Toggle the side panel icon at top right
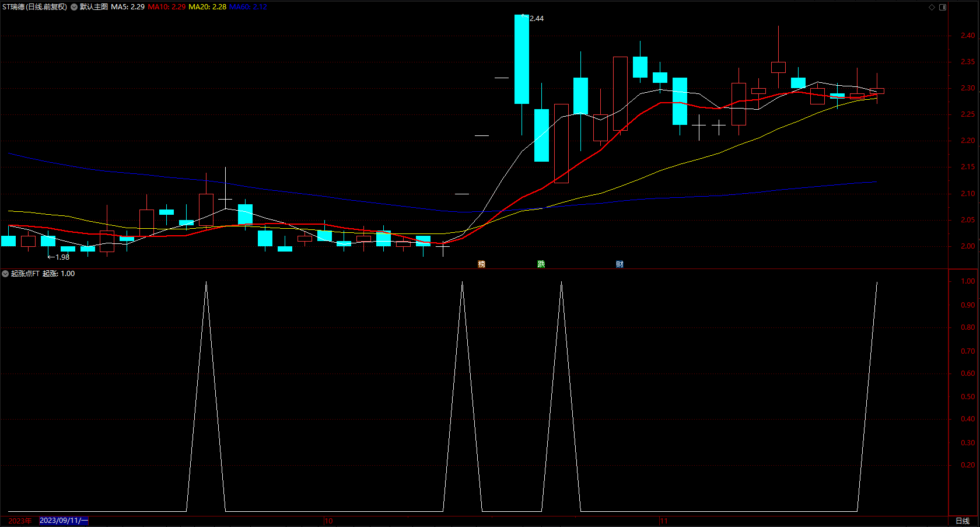This screenshot has height=527, width=980. pyautogui.click(x=943, y=7)
